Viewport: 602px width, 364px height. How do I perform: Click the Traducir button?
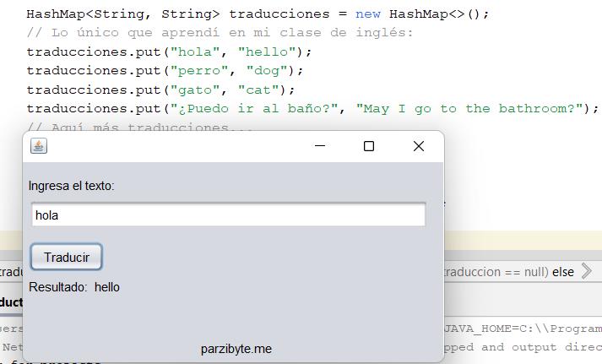pos(67,257)
